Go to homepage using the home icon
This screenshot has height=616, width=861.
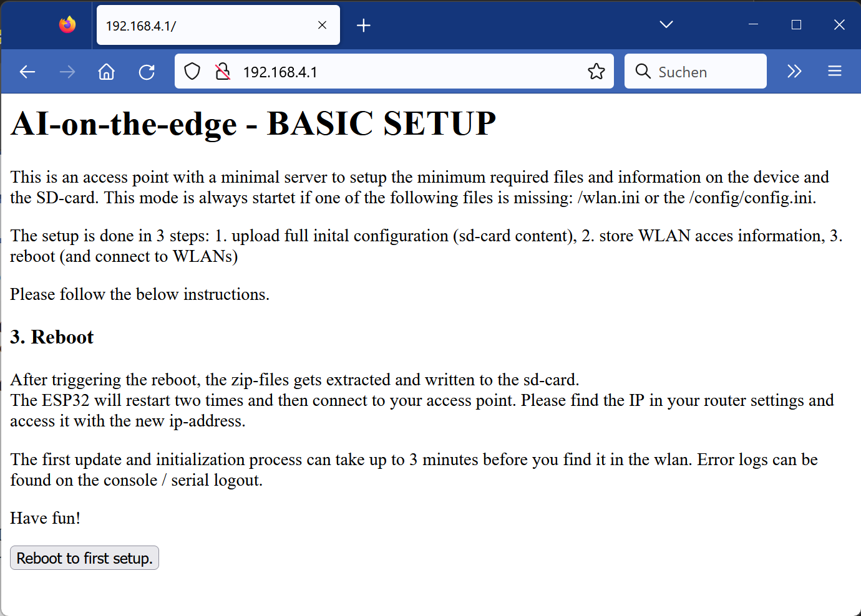[106, 71]
